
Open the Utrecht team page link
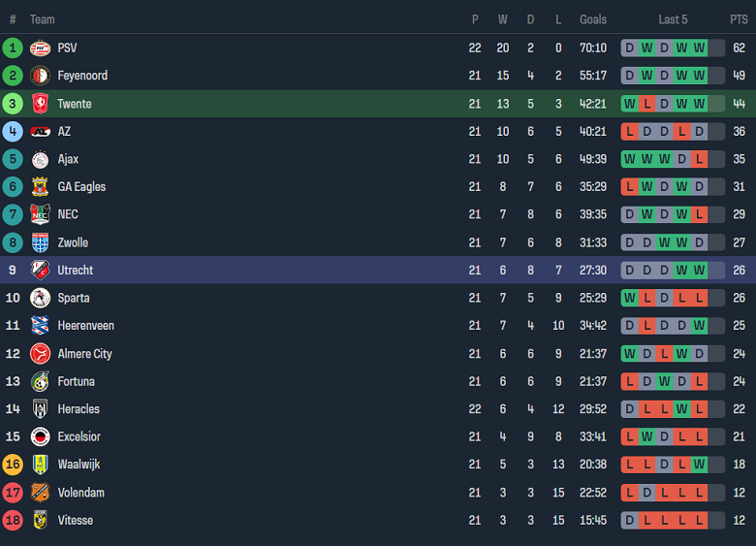pos(75,271)
